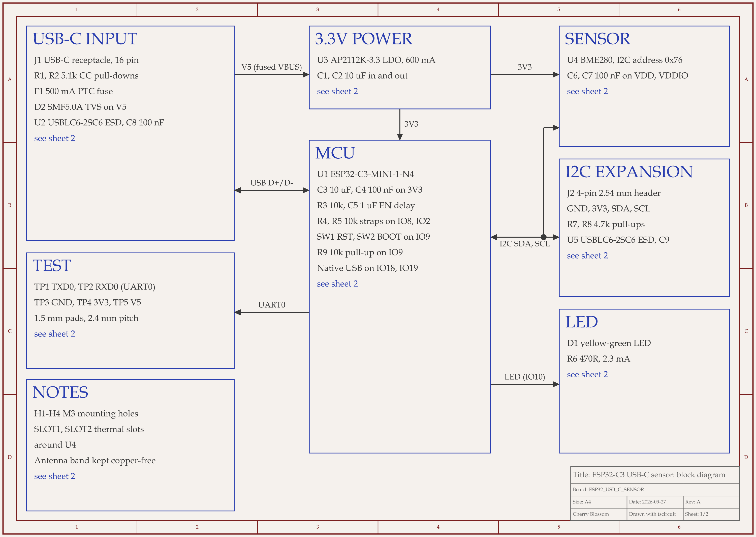This screenshot has width=756, height=537.
Task: Select the 'Rev: A' field
Action: click(x=711, y=502)
